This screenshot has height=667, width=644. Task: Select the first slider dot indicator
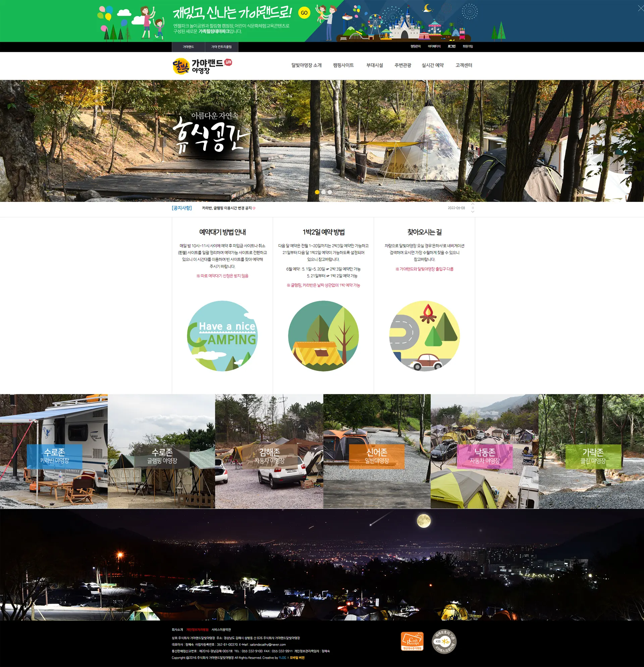pyautogui.click(x=317, y=192)
